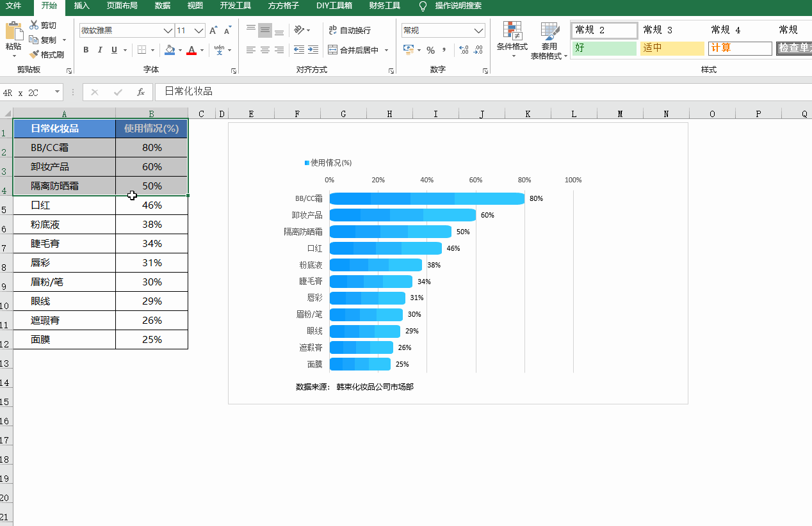Align text left

(251, 50)
